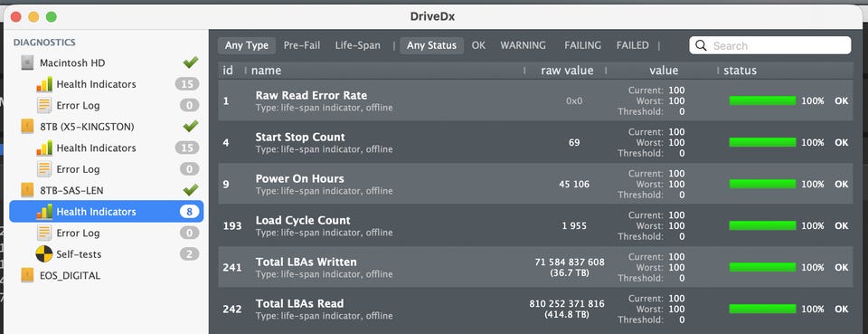Click the EOS_DIGITAL drive icon
This screenshot has height=334, width=868.
27,275
